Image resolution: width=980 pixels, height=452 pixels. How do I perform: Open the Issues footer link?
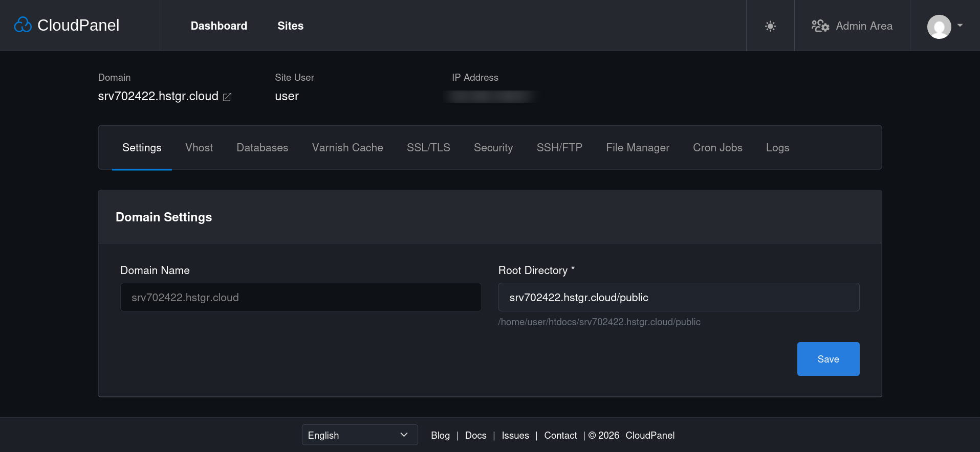coord(515,436)
